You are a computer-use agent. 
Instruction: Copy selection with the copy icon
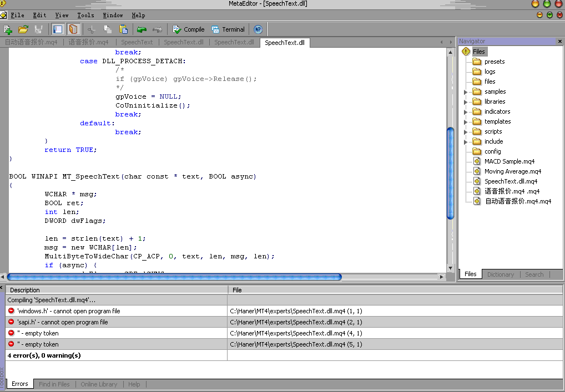(x=107, y=29)
